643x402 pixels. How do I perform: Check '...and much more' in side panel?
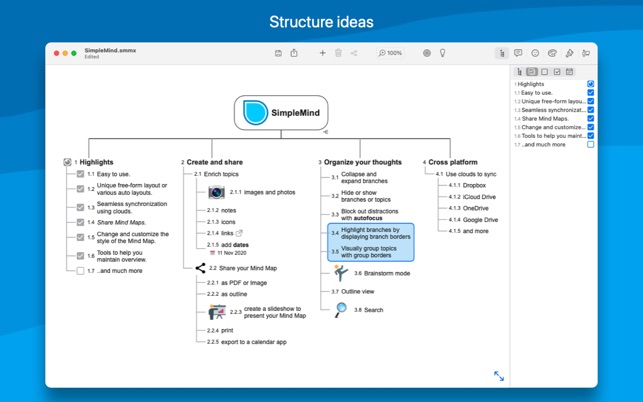click(591, 144)
